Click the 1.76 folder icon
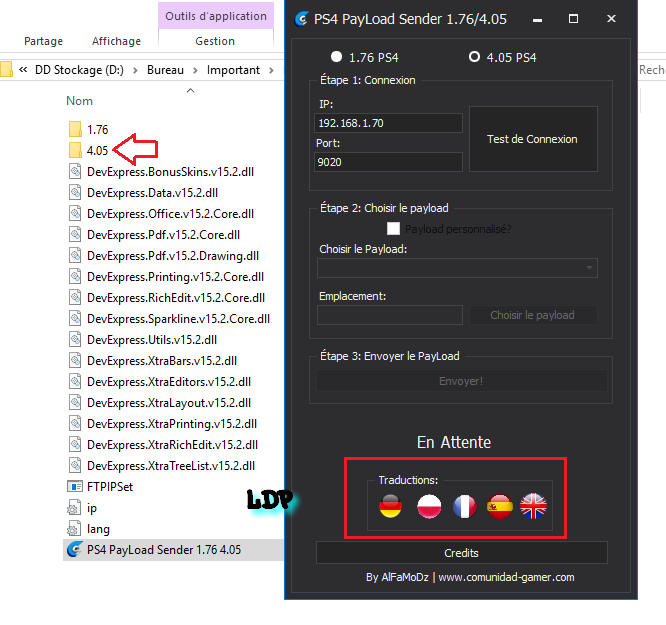This screenshot has height=625, width=666. pyautogui.click(x=75, y=129)
